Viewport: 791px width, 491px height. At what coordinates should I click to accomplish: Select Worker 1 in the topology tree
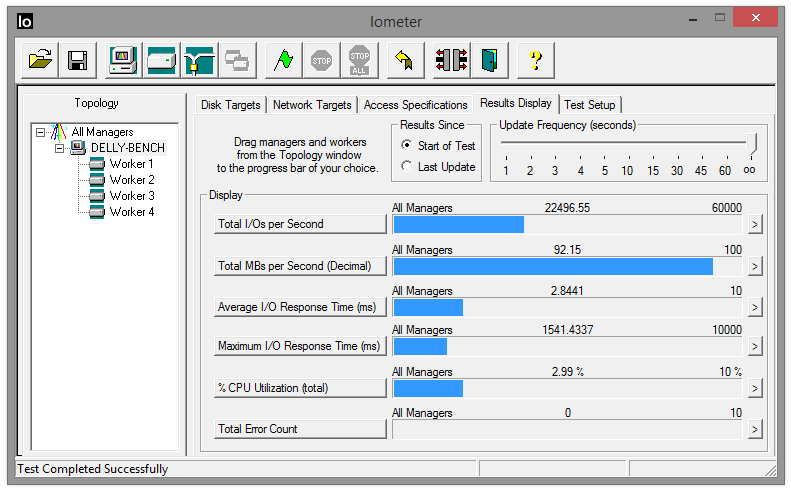[x=131, y=164]
